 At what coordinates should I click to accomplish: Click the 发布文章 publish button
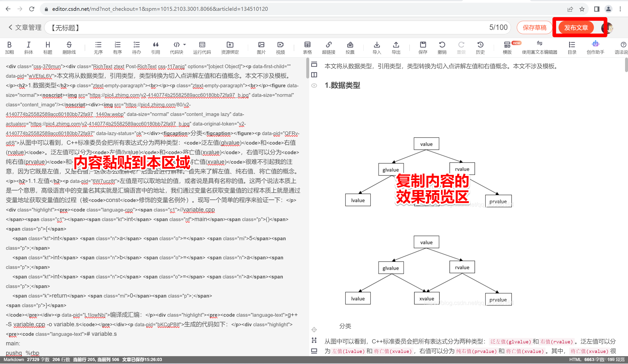(x=576, y=28)
